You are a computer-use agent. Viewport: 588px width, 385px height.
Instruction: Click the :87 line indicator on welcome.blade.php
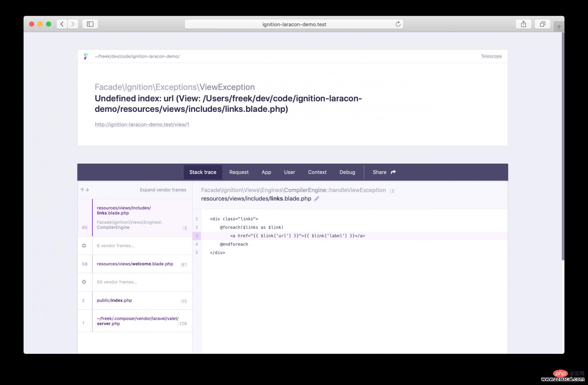[x=183, y=265]
